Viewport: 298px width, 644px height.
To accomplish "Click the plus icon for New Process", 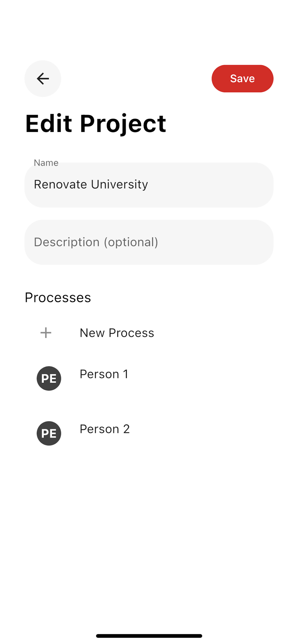I will tap(46, 333).
